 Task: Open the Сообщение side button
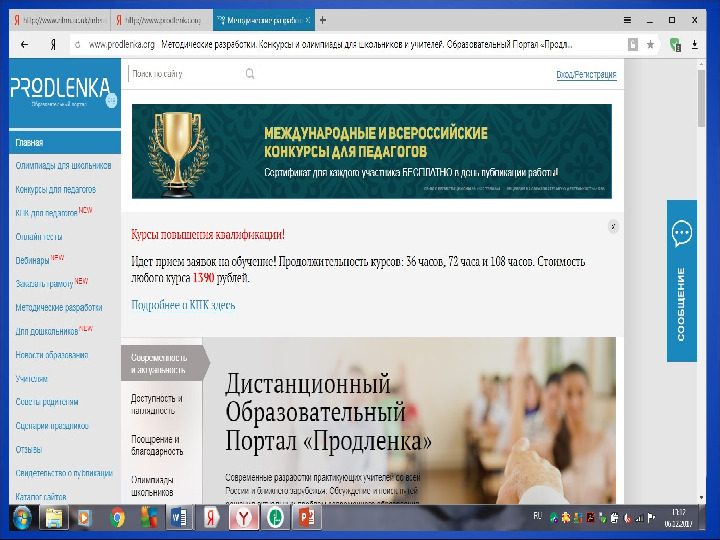tap(681, 281)
